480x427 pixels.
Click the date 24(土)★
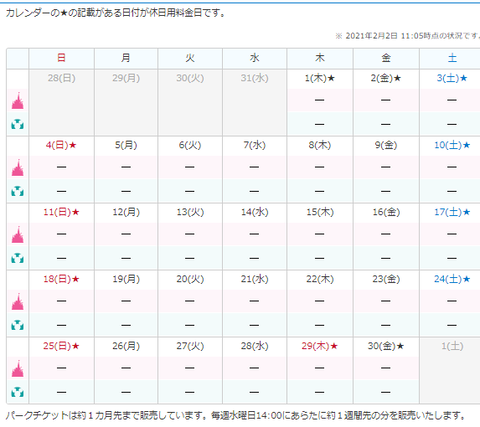(x=452, y=279)
